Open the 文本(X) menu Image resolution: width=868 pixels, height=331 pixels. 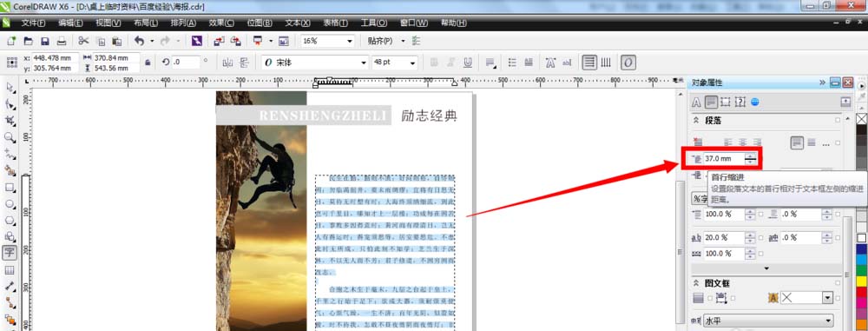(x=297, y=23)
